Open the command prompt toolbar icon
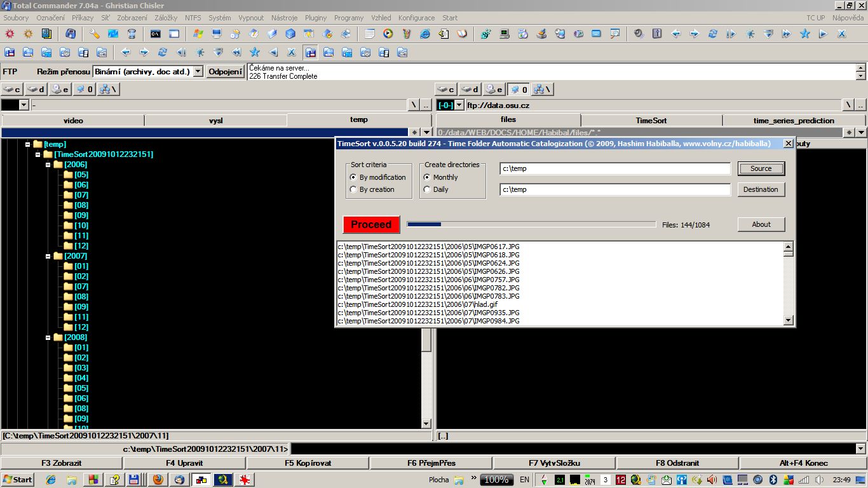This screenshot has height=488, width=868. 155,34
